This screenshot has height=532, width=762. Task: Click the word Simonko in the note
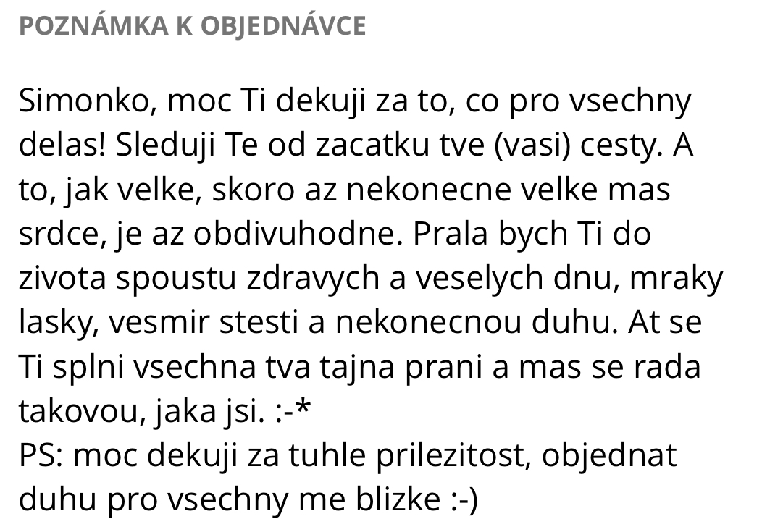point(88,102)
